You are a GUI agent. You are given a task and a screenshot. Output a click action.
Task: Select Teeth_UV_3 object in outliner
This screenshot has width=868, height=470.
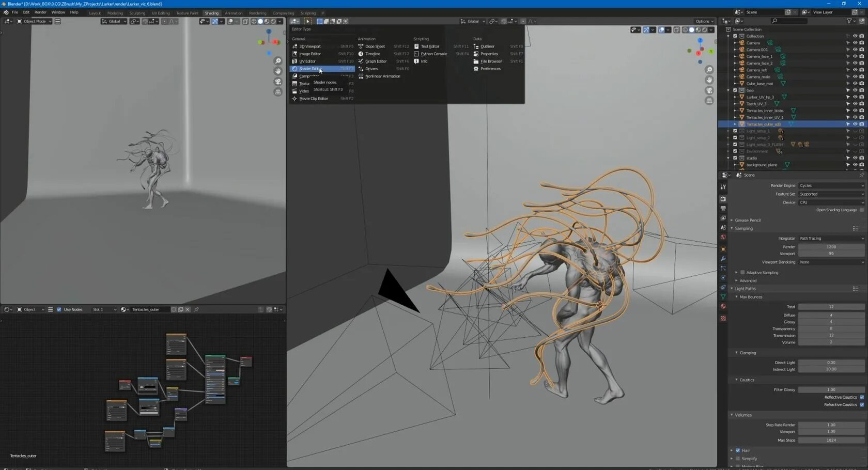click(756, 104)
